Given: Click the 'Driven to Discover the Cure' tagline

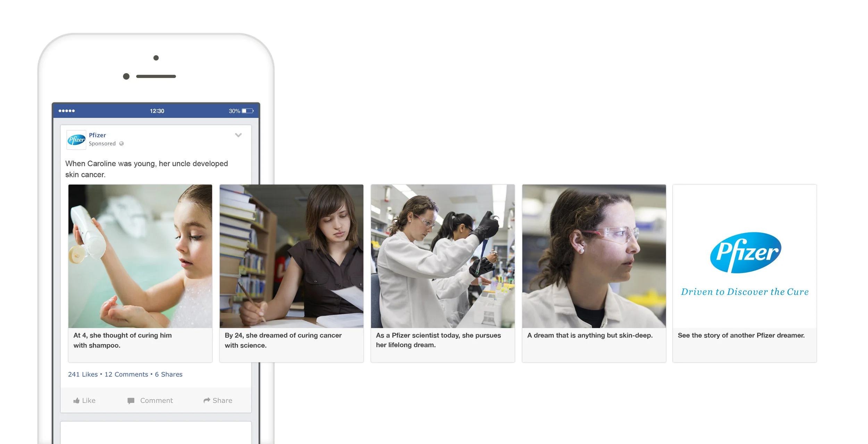Looking at the screenshot, I should (x=745, y=292).
